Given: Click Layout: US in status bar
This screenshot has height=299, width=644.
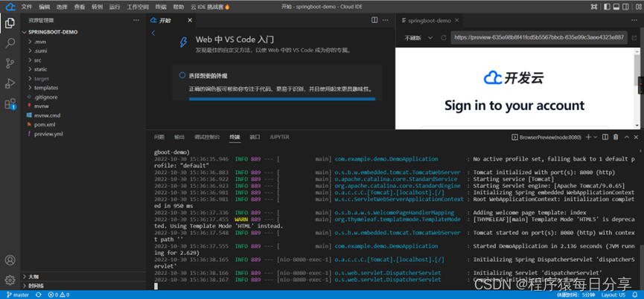Looking at the screenshot, I should (613, 295).
